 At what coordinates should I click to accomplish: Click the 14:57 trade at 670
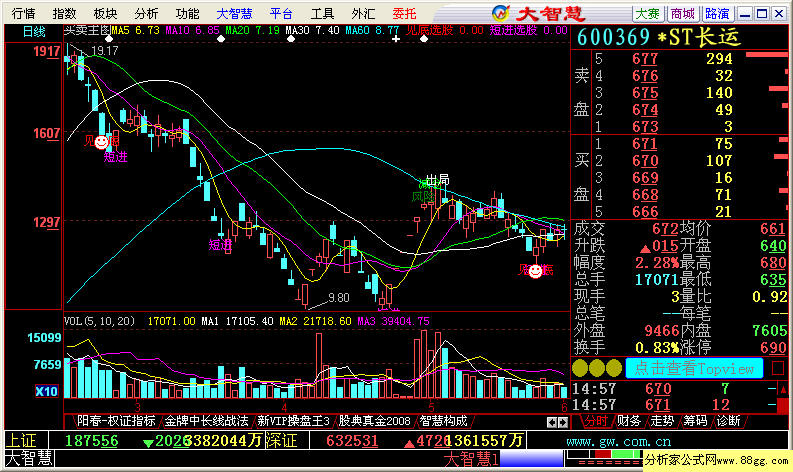[678, 389]
